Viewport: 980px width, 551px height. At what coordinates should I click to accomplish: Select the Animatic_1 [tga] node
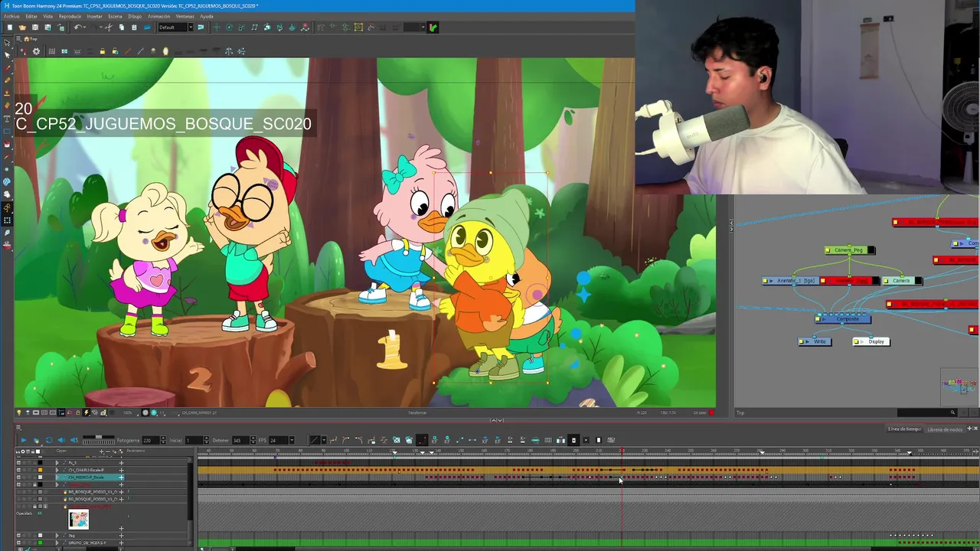click(790, 281)
